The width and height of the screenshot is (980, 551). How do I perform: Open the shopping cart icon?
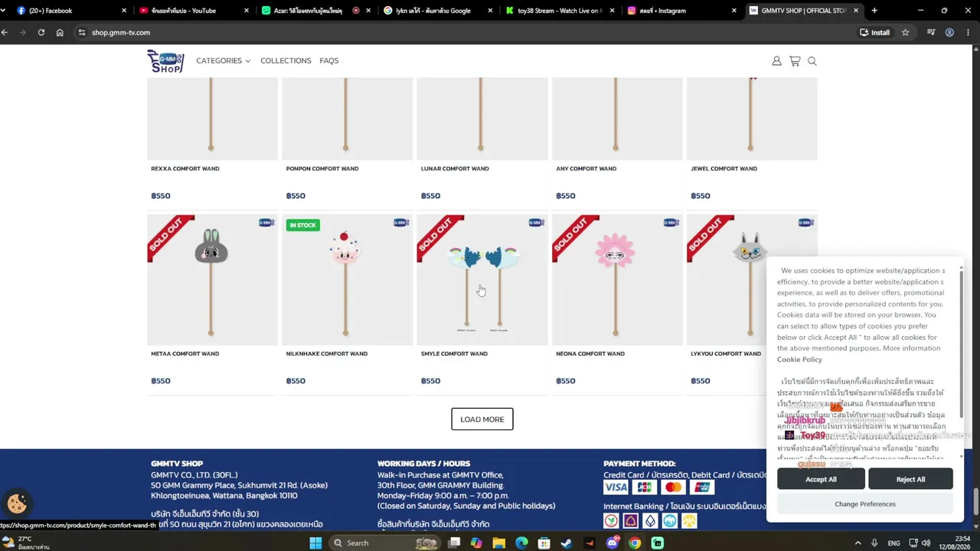795,61
